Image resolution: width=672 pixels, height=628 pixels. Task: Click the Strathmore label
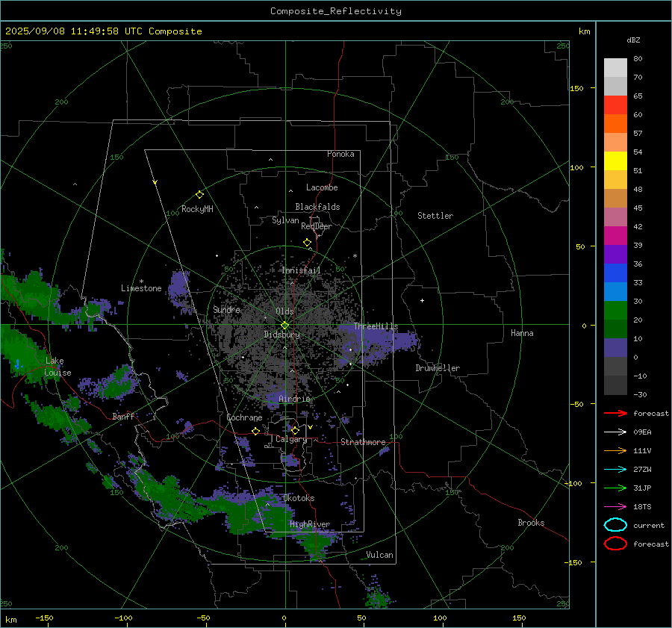pyautogui.click(x=363, y=442)
